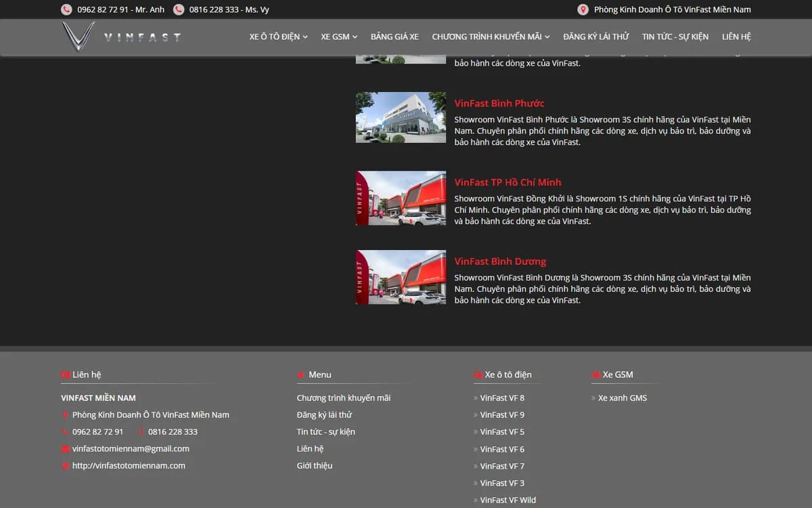Screen dimensions: 812x508
Task: Click the footer pin icon beside Phòng Kinh Doanh
Action: tap(66, 415)
